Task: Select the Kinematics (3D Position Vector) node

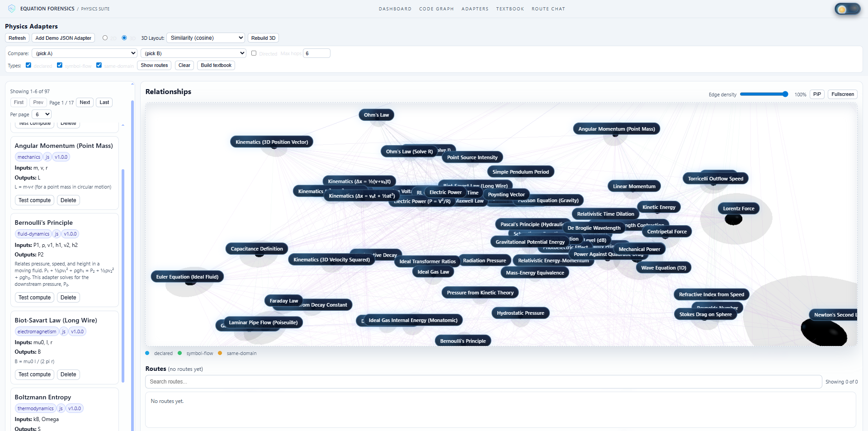Action: click(x=272, y=142)
